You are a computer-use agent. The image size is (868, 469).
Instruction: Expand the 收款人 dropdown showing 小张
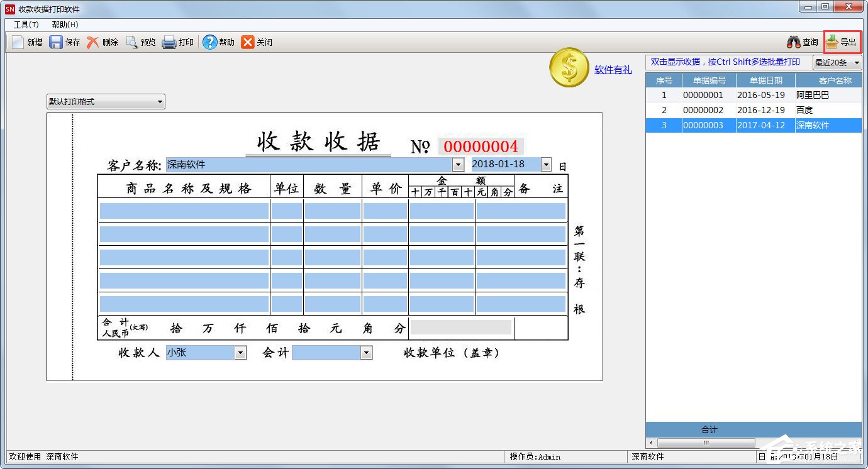pos(240,353)
